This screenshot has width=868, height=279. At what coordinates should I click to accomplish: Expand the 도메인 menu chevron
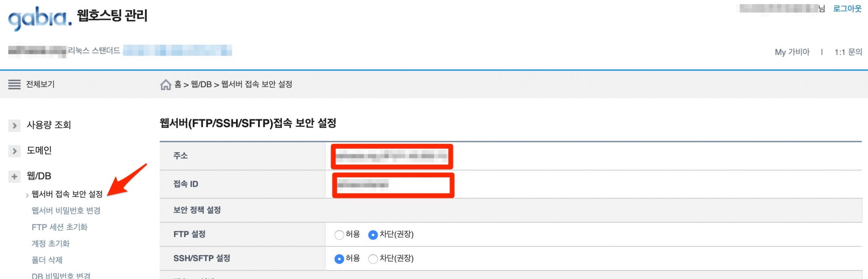[x=14, y=151]
